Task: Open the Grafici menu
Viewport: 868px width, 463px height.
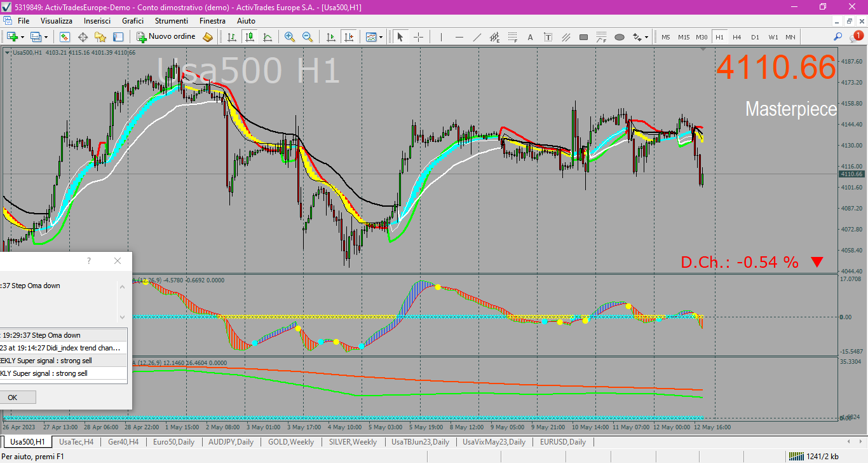Action: point(133,21)
